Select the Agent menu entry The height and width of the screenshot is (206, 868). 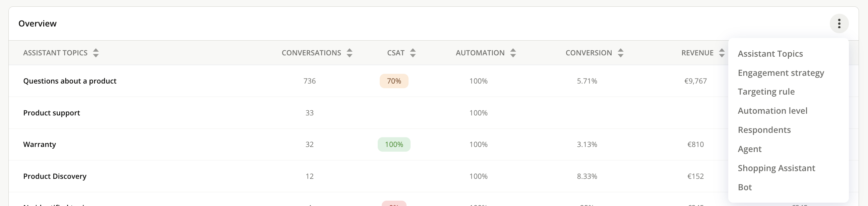click(x=749, y=149)
